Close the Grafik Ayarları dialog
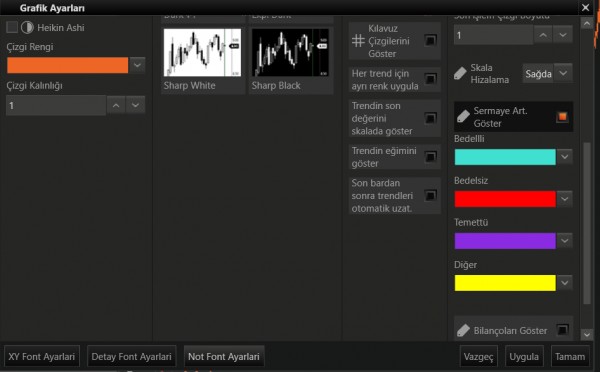Image resolution: width=600 pixels, height=372 pixels. 585,7
